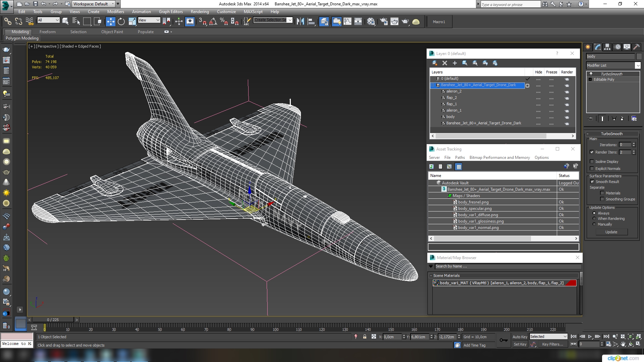Viewport: 644px width, 362px height.
Task: Click Add Selected Objects plus icon in Layer dialog
Action: 455,63
